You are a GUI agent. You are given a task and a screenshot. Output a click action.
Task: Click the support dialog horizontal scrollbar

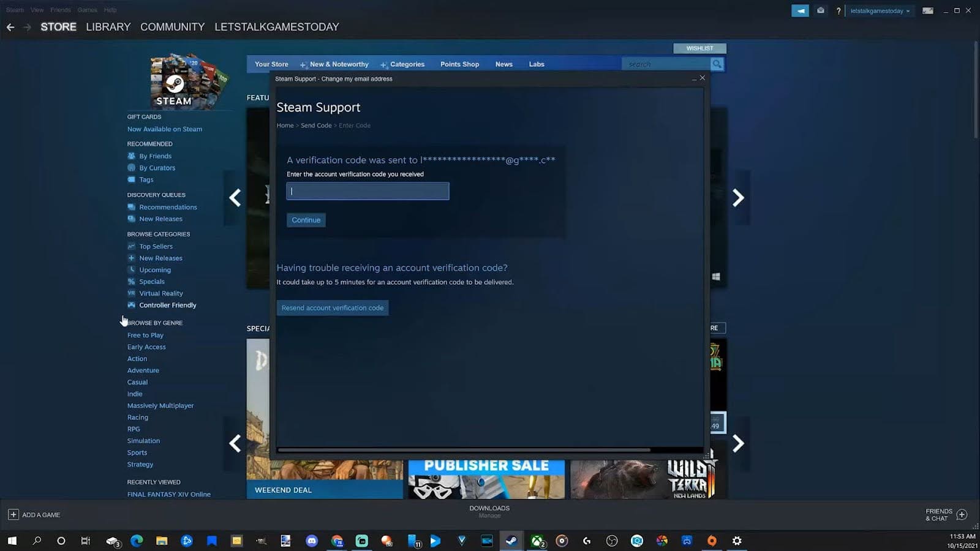[x=464, y=450]
